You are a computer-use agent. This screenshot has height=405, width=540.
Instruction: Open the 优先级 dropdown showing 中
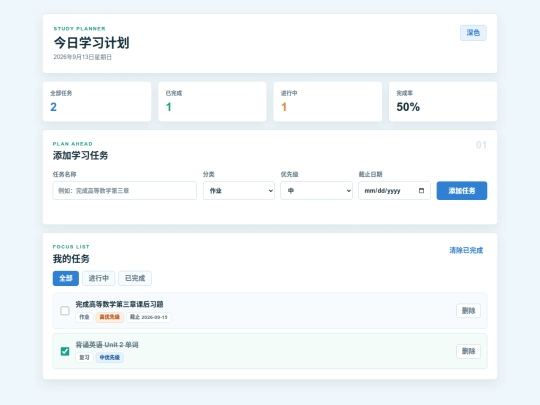316,190
